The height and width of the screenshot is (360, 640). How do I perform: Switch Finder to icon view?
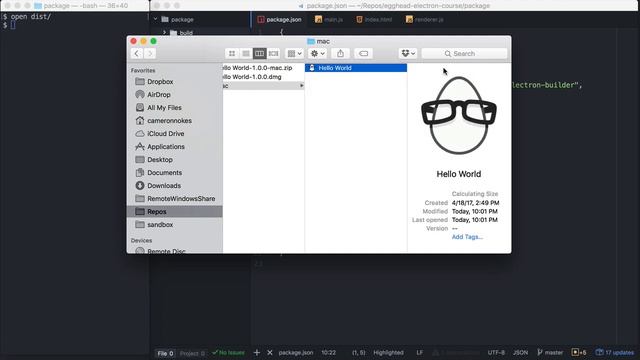(232, 53)
